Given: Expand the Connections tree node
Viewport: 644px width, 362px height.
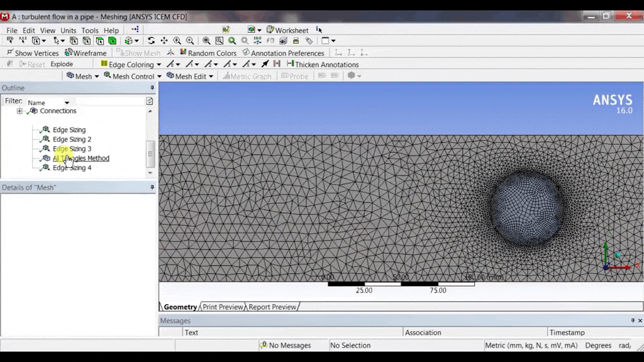Looking at the screenshot, I should coord(19,111).
